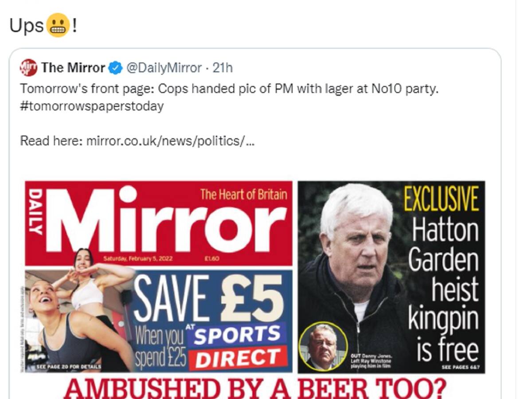This screenshot has width=532, height=399.
Task: Open The Mirror account name link
Action: pos(73,68)
